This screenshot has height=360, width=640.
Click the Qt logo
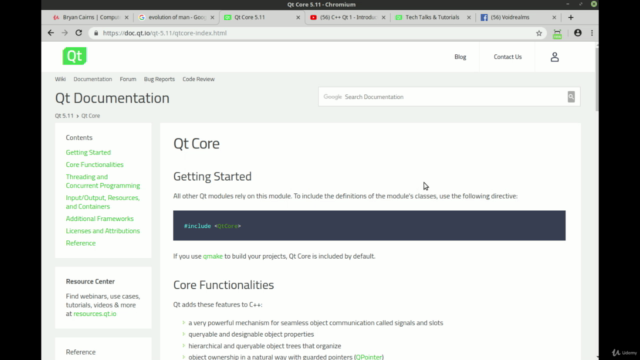pos(74,56)
